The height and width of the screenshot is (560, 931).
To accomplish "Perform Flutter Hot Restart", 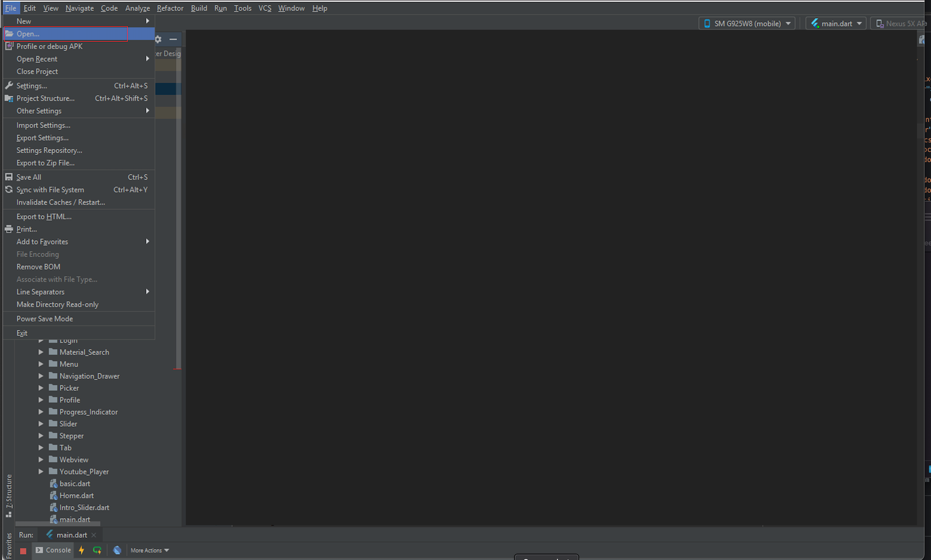I will click(97, 550).
